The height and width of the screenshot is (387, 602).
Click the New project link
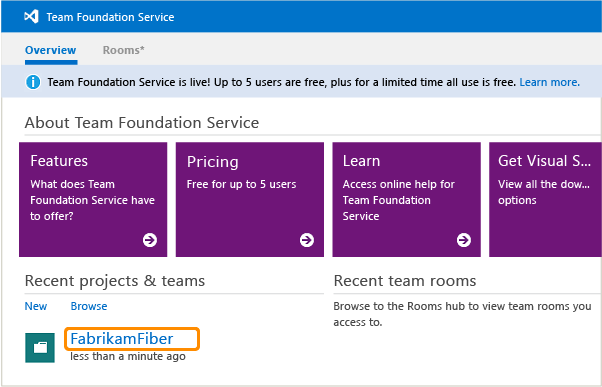point(36,306)
